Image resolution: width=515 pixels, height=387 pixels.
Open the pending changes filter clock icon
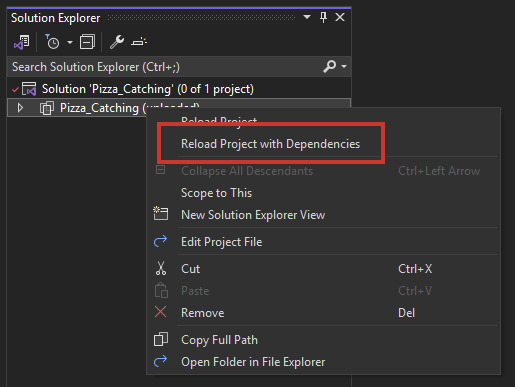click(x=52, y=42)
